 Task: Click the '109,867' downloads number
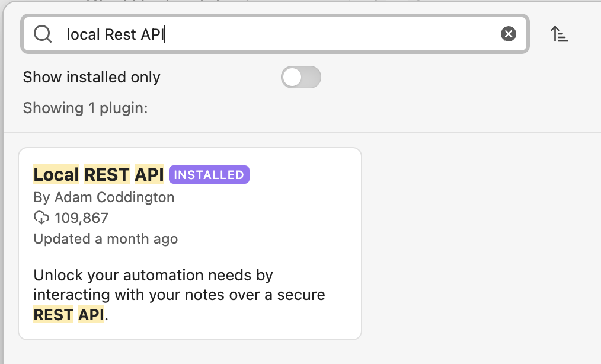pos(81,218)
